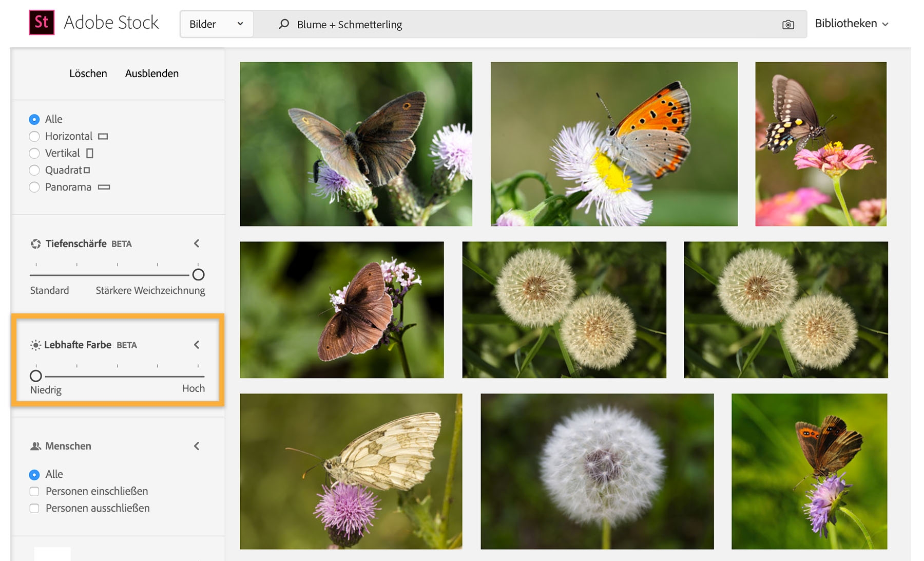Open the orange butterfly on daisy photo
Screen dimensions: 924x561
point(614,144)
